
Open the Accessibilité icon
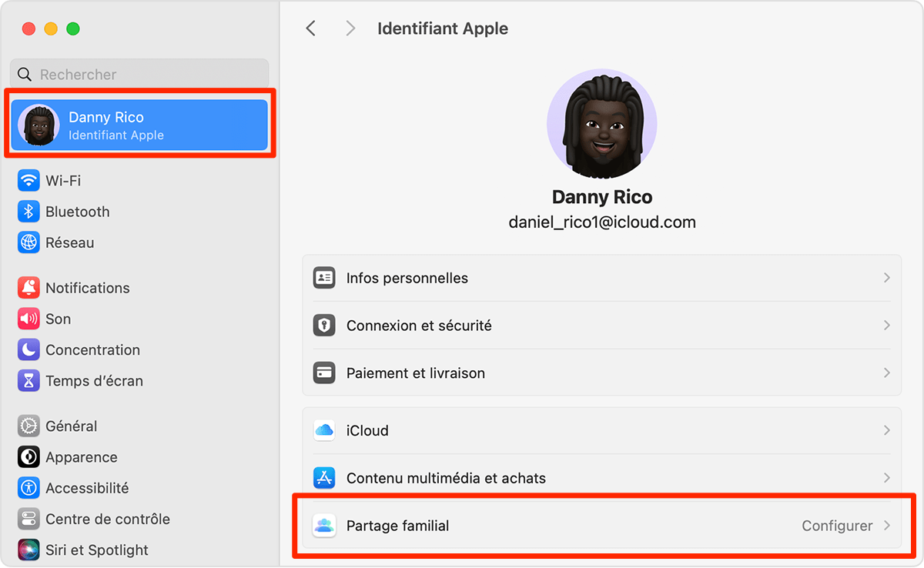[28, 488]
